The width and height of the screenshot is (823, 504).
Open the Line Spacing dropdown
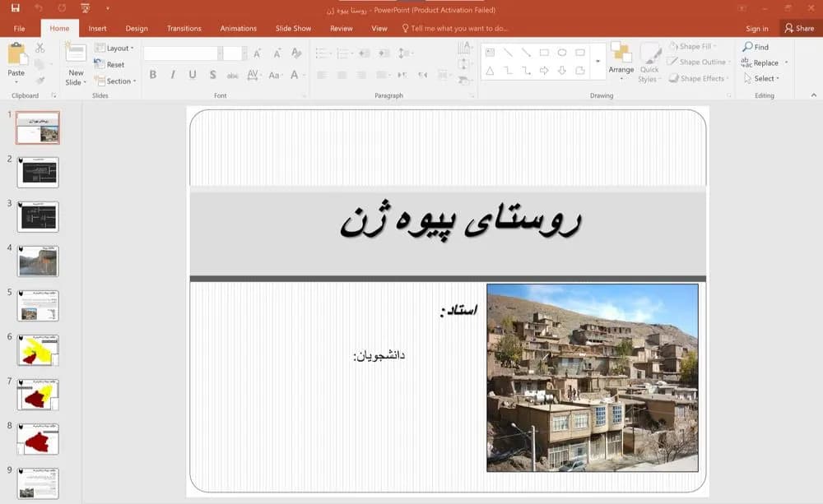coord(405,53)
